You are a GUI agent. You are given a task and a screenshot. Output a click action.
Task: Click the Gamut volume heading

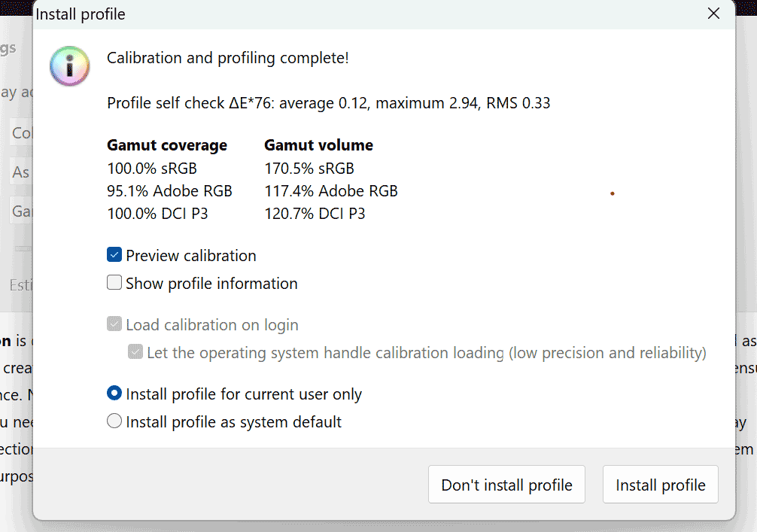click(318, 145)
